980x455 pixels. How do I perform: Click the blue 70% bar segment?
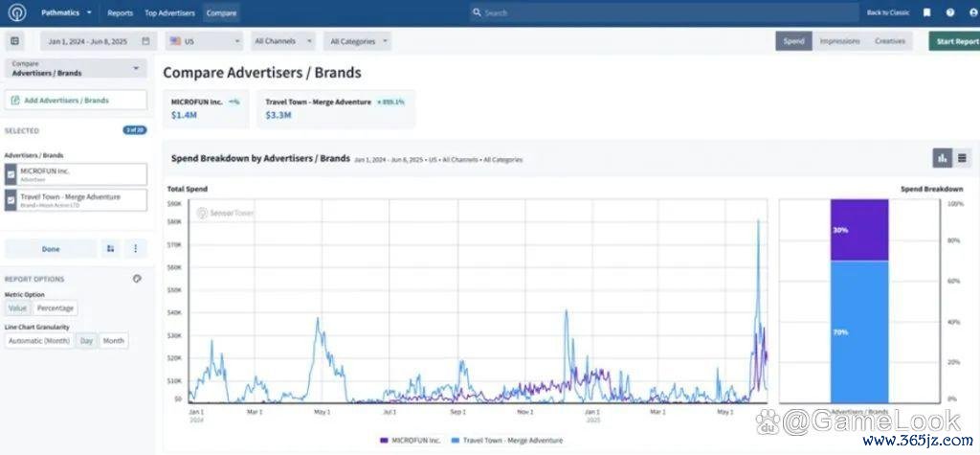[859, 331]
